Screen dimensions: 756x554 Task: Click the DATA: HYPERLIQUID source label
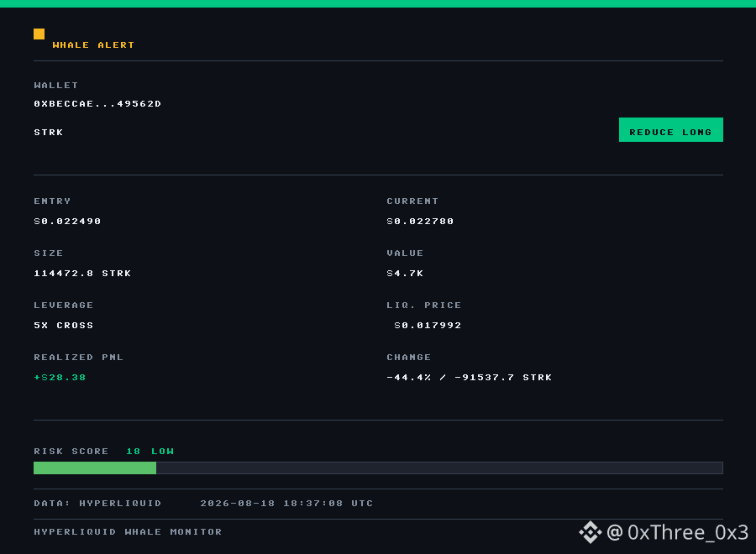point(97,504)
